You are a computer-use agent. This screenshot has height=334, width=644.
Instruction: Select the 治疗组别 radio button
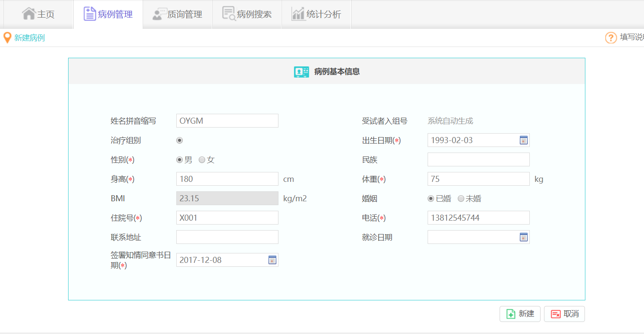[180, 140]
